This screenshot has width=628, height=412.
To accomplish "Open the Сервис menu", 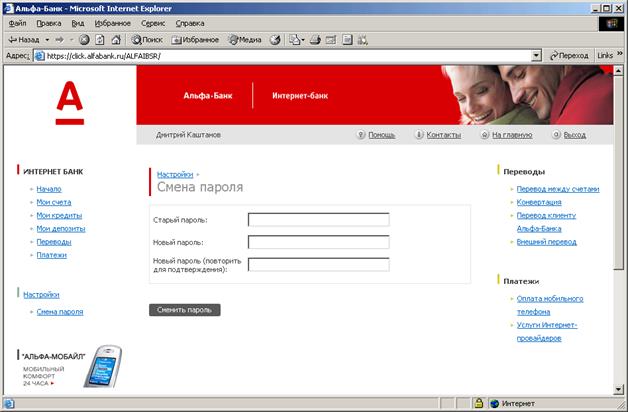I will click(x=153, y=23).
